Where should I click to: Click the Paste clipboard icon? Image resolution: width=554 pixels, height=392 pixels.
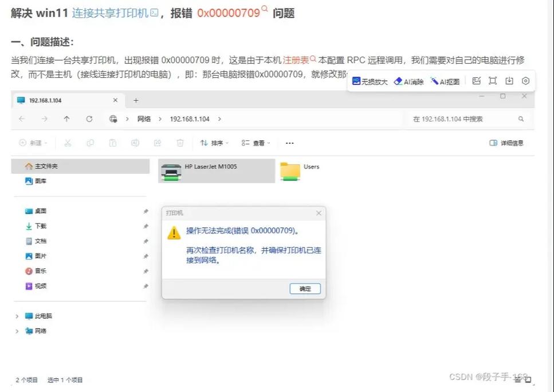click(113, 143)
